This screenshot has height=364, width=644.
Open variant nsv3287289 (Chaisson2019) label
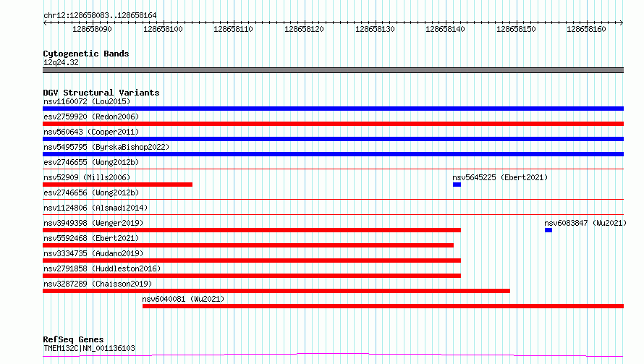point(98,284)
